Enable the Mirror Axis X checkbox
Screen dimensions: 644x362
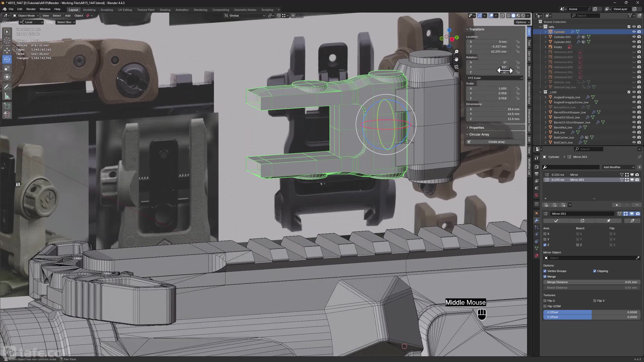[x=545, y=234]
